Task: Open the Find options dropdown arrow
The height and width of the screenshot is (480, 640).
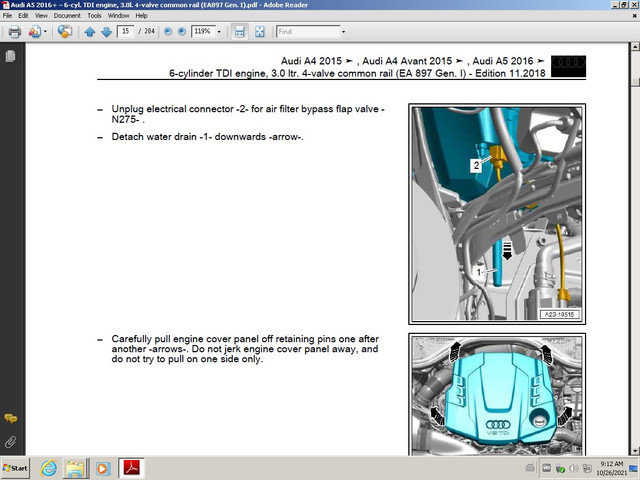Action: click(x=343, y=31)
